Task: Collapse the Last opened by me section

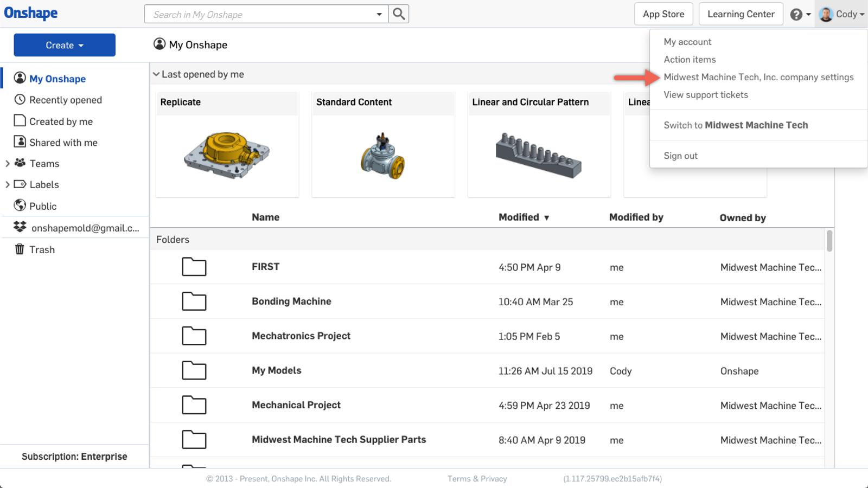Action: (156, 74)
